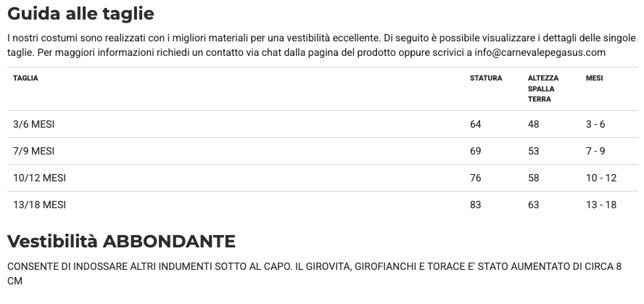
Task: Click the statura value 76
Action: click(x=476, y=178)
